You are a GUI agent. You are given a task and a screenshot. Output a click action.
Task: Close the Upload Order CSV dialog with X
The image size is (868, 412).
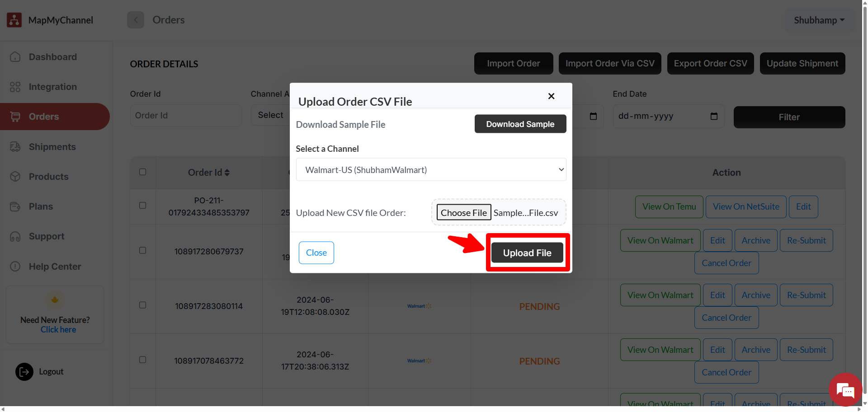551,96
